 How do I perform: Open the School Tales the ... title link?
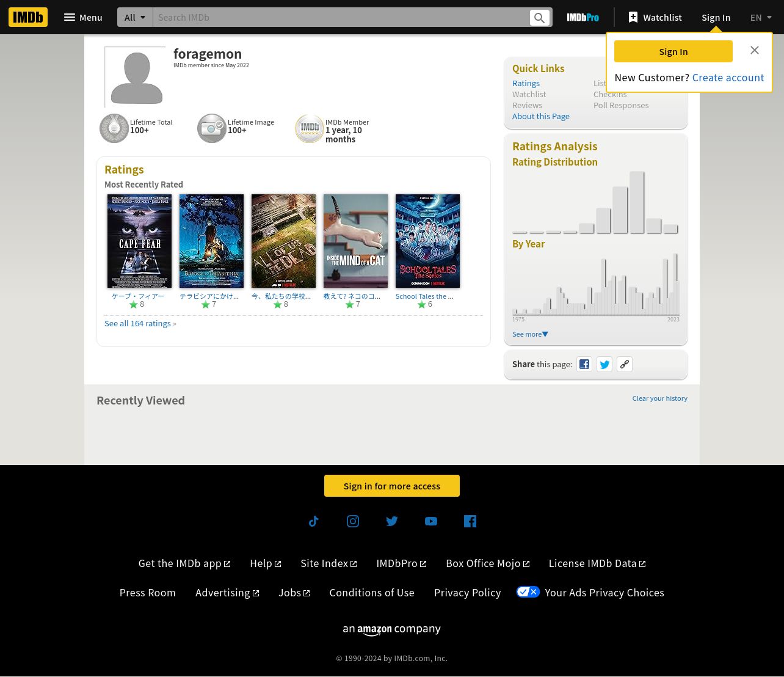coord(424,296)
